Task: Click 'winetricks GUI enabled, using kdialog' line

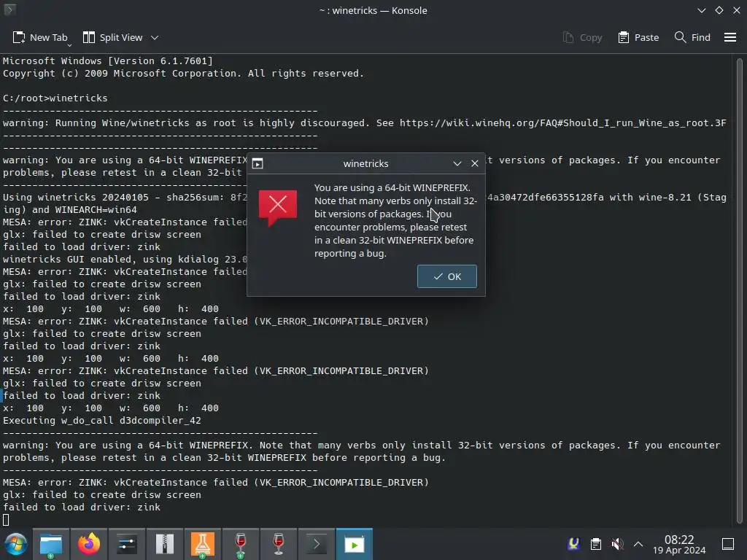Action: (125, 259)
